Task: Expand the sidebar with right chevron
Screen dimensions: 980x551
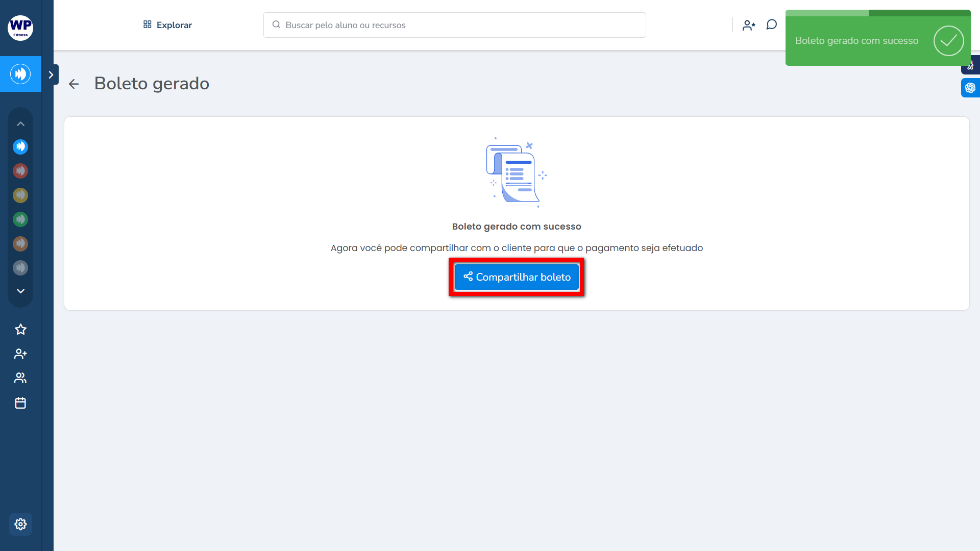Action: coord(51,74)
